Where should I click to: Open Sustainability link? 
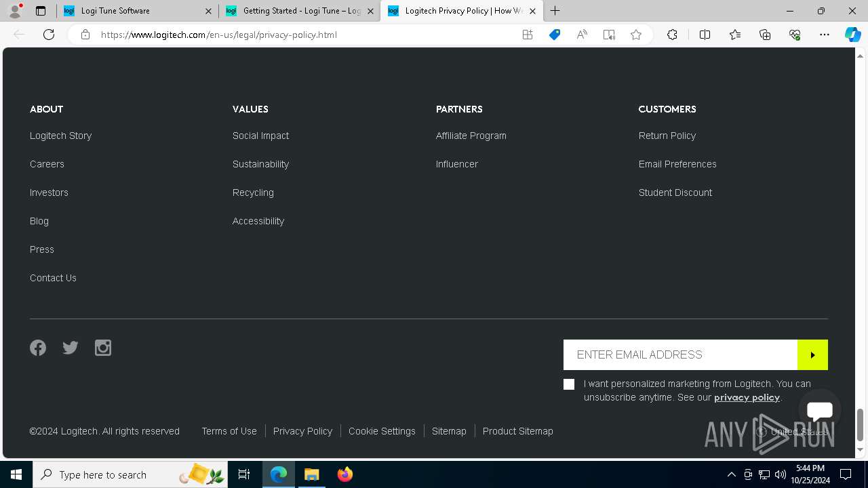pyautogui.click(x=260, y=164)
